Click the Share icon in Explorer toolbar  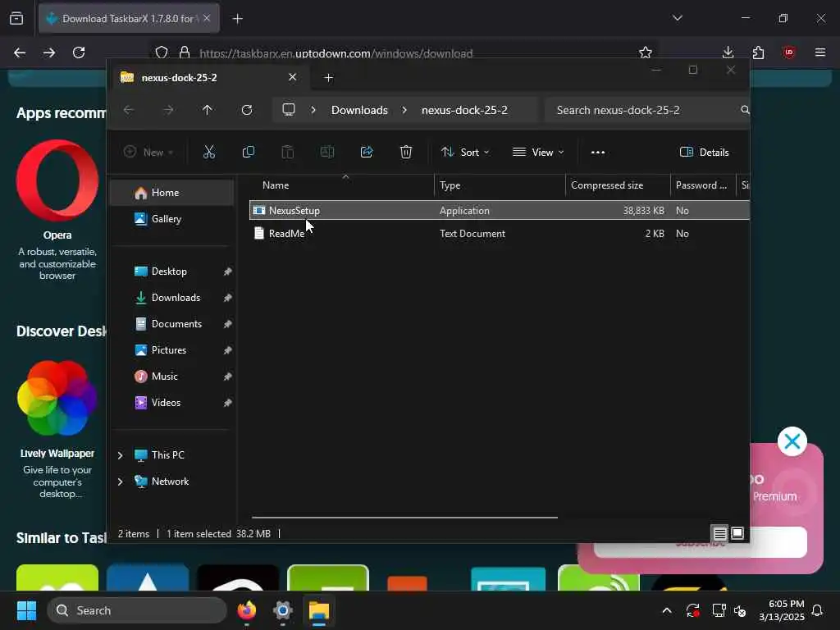[367, 152]
